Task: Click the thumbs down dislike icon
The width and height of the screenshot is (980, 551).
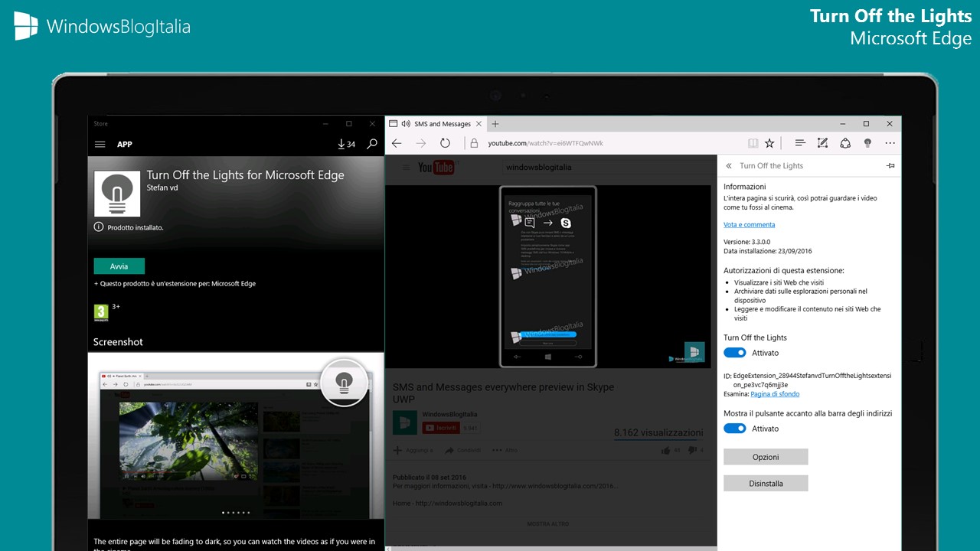Action: pyautogui.click(x=693, y=451)
